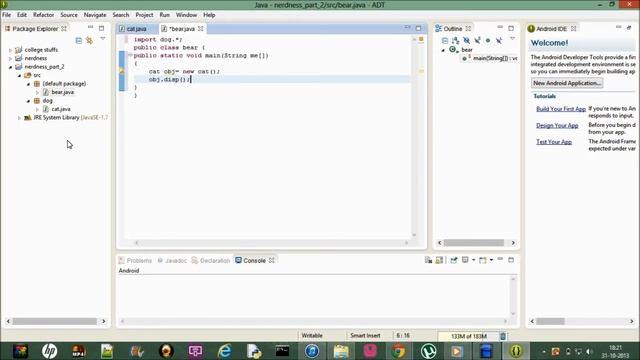This screenshot has height=360, width=640.
Task: Click Open Console icon
Action: pos(483,260)
